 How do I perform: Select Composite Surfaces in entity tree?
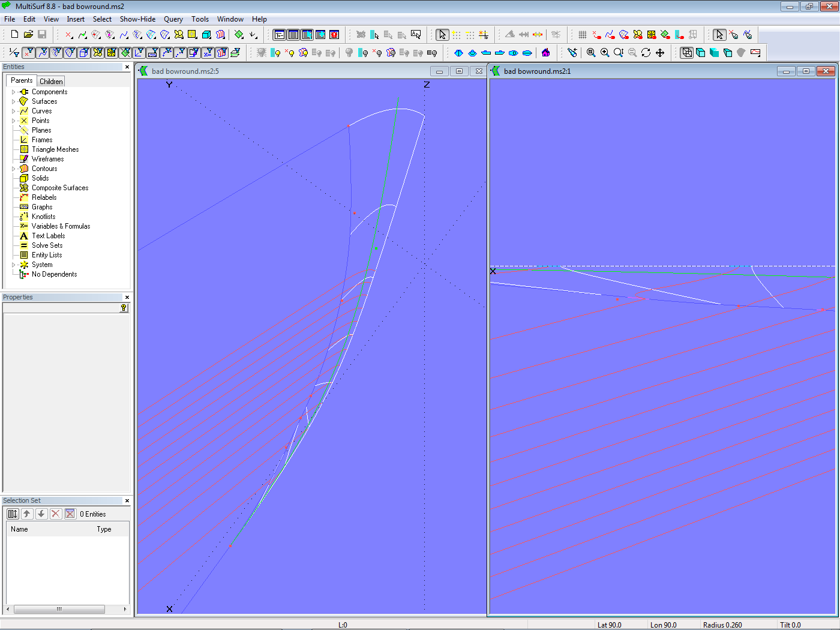59,188
